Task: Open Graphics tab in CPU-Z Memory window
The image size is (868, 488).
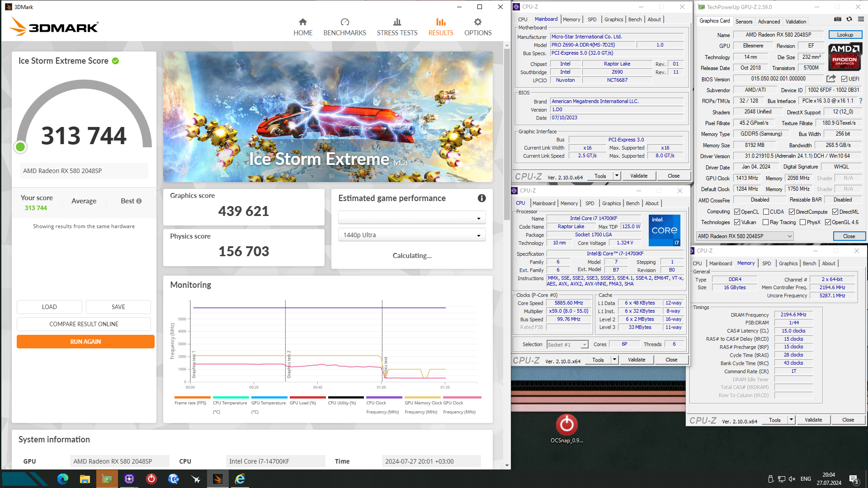Action: pyautogui.click(x=788, y=263)
